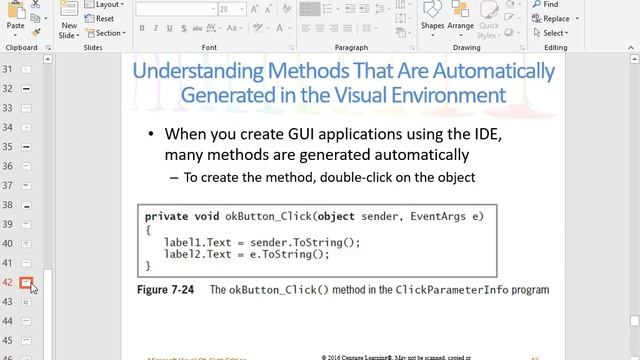This screenshot has height=360, width=640.
Task: Collapse the ribbon with the caret
Action: (x=631, y=48)
